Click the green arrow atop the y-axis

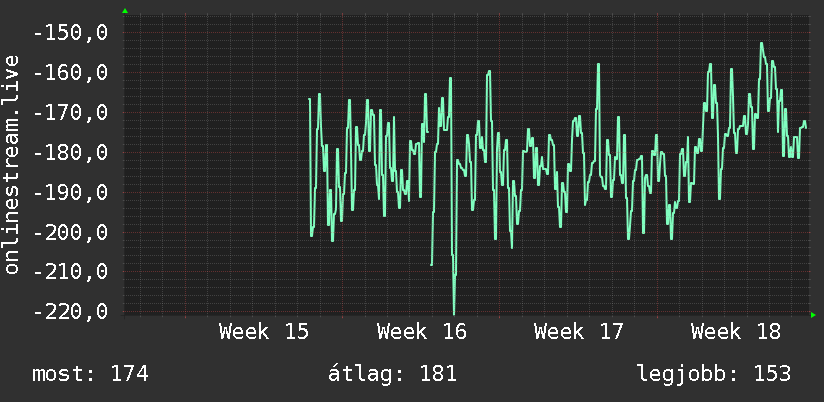click(x=125, y=11)
